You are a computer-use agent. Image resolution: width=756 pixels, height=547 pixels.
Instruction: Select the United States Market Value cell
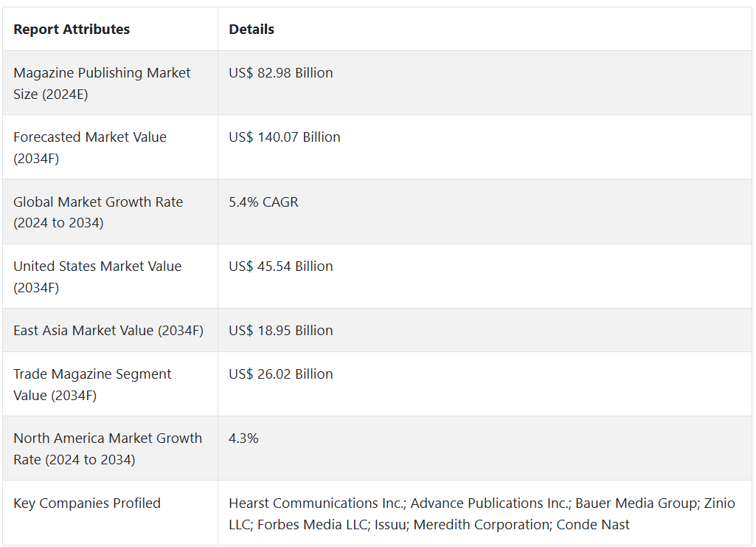97,276
